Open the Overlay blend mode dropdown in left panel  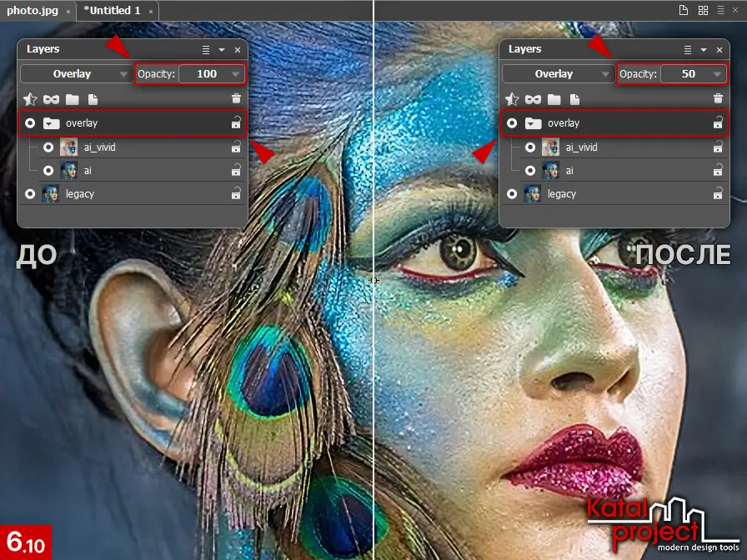pos(76,74)
